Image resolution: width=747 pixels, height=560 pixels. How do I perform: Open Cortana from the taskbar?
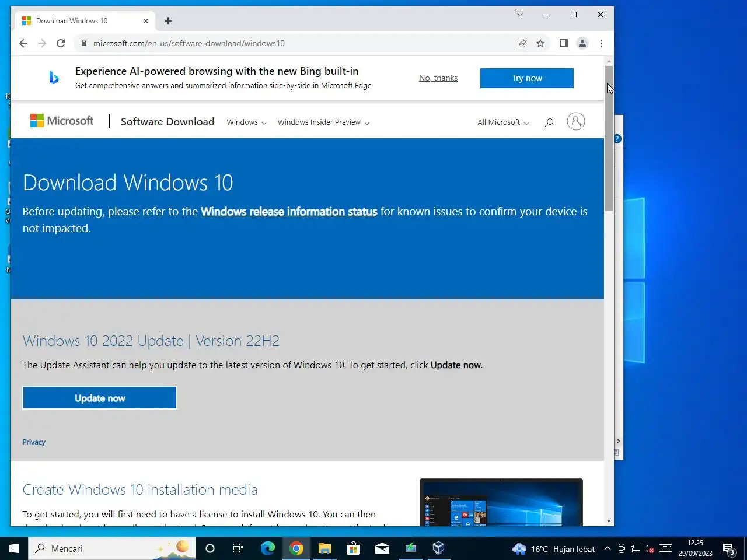tap(210, 548)
